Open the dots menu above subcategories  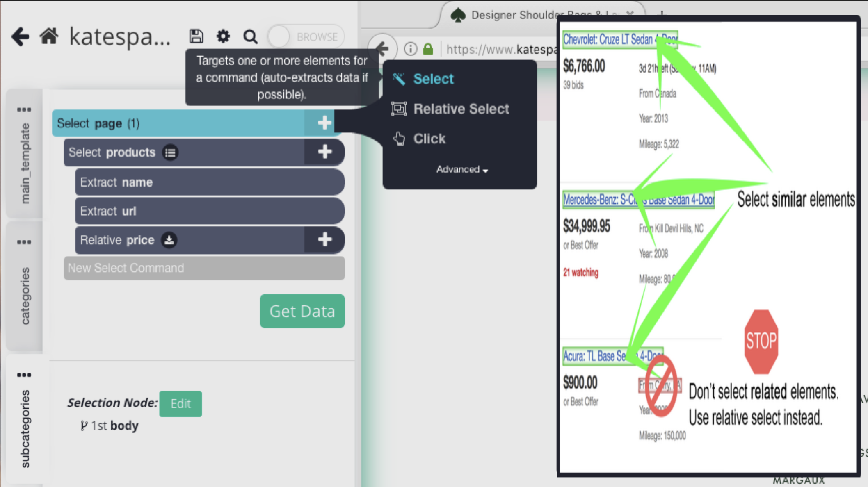[x=24, y=375]
